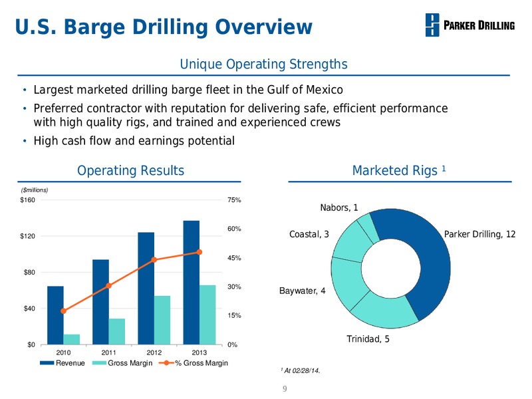Click the "Largest marketed drilling barge fleet" bullet
The image size is (532, 399).
point(188,90)
